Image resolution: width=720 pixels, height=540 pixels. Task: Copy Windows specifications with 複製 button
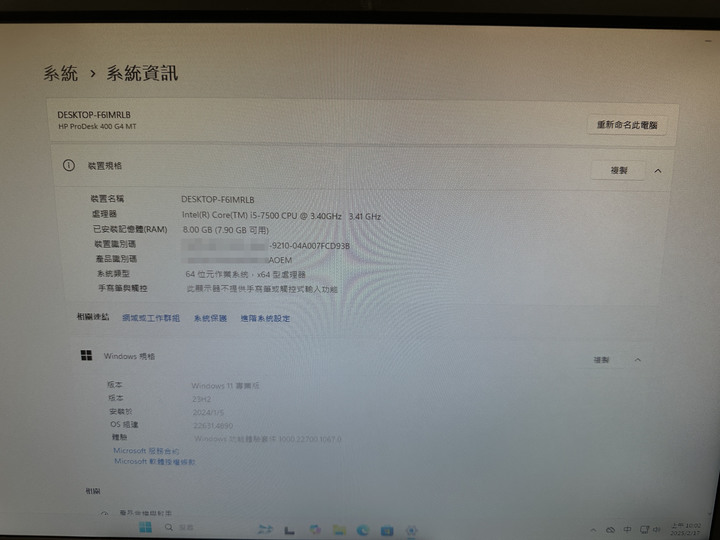(x=601, y=360)
